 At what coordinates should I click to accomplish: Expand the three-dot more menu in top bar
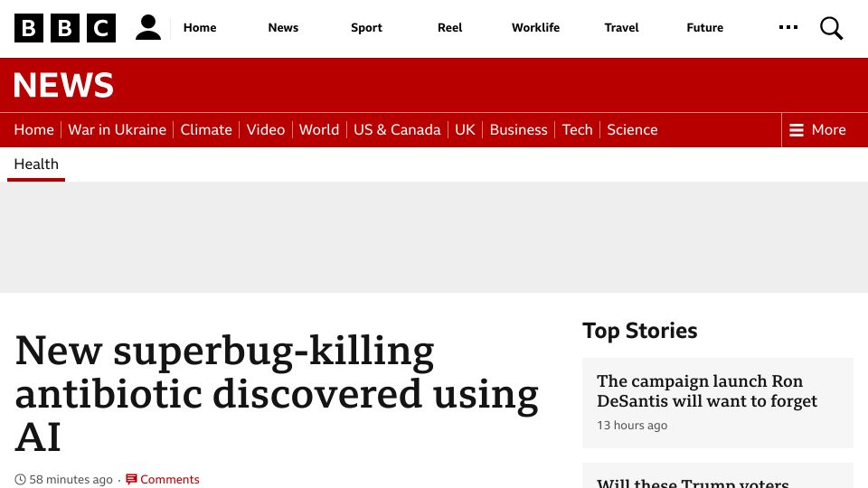click(788, 27)
